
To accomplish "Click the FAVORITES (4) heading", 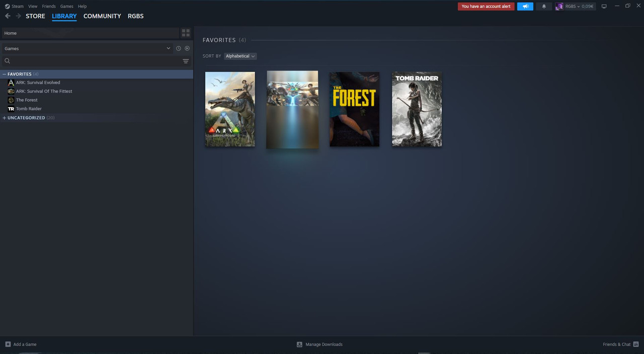I will point(224,40).
